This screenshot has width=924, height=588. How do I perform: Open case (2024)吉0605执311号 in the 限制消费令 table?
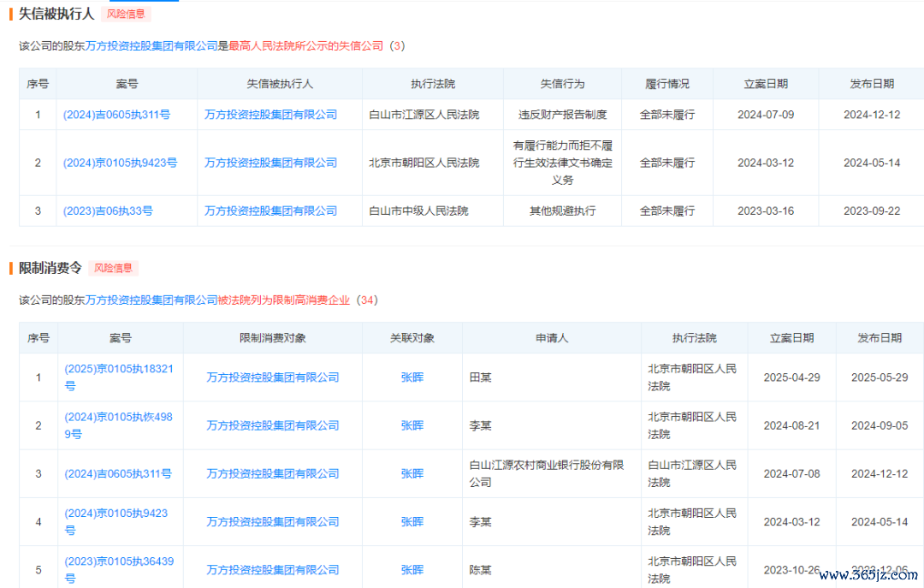118,473
